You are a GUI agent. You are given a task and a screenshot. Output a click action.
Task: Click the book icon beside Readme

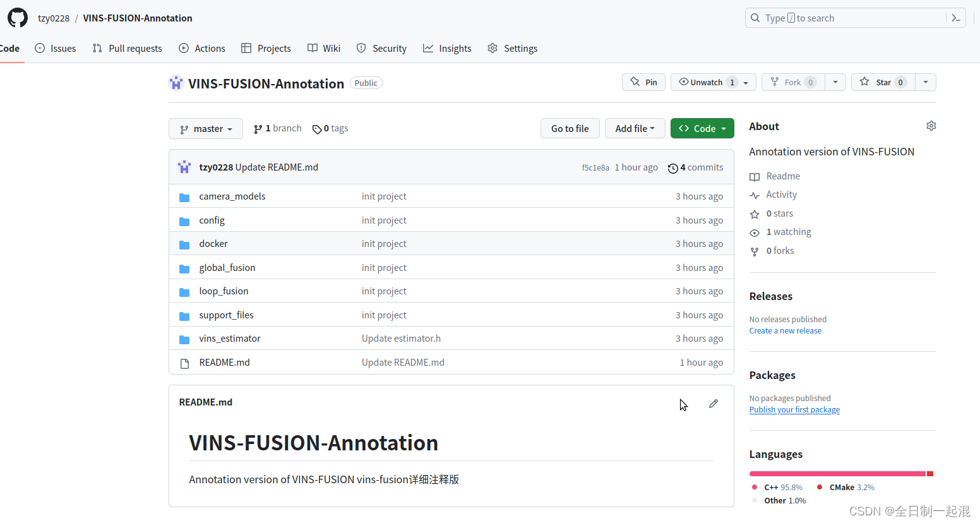755,177
